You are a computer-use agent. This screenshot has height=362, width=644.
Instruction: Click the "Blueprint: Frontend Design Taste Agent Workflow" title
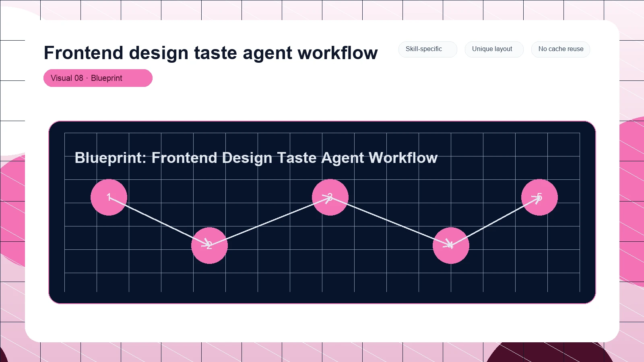click(x=256, y=158)
